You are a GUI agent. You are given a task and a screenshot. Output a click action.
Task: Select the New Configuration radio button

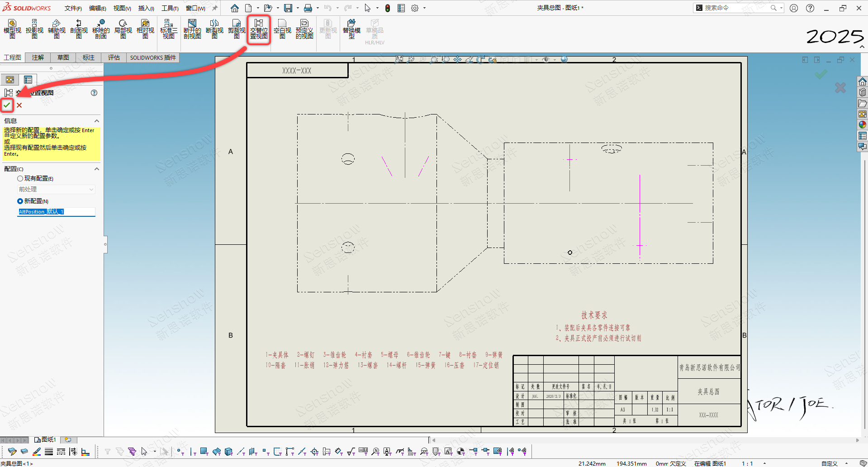pos(20,201)
